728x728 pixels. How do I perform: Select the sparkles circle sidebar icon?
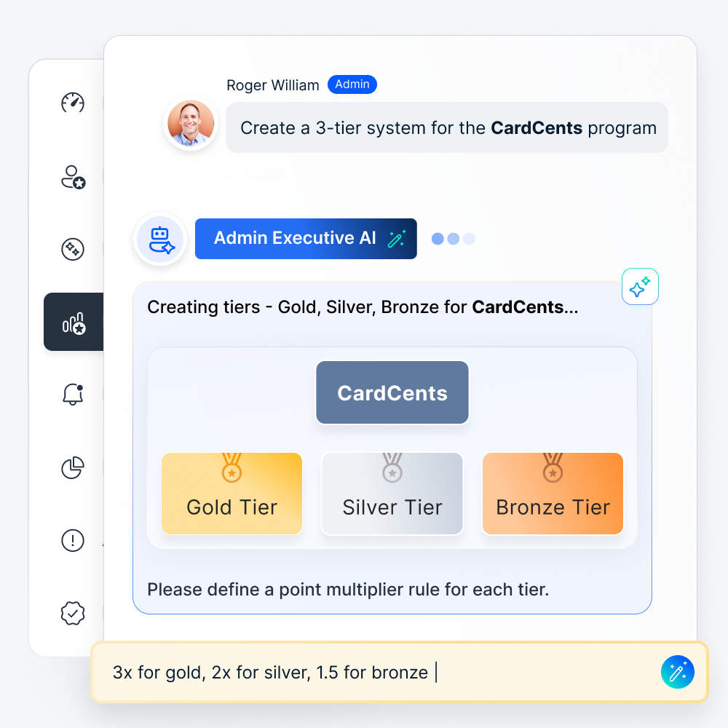[x=73, y=249]
